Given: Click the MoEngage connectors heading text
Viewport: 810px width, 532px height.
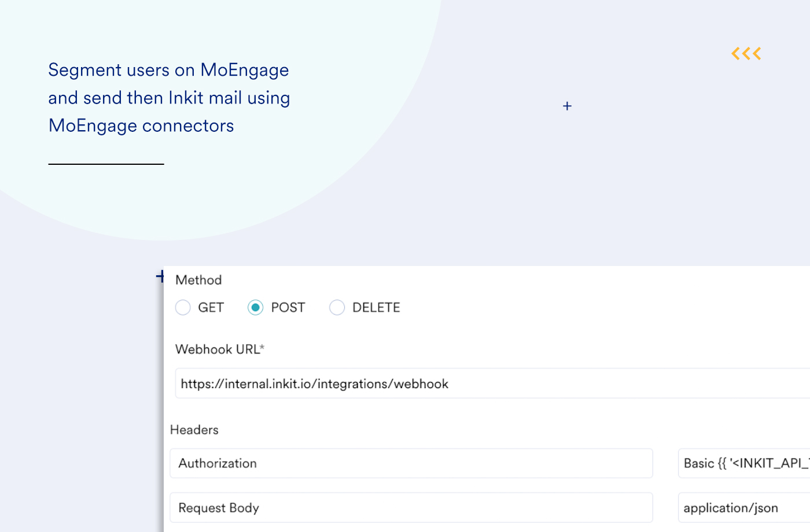Looking at the screenshot, I should tap(141, 125).
